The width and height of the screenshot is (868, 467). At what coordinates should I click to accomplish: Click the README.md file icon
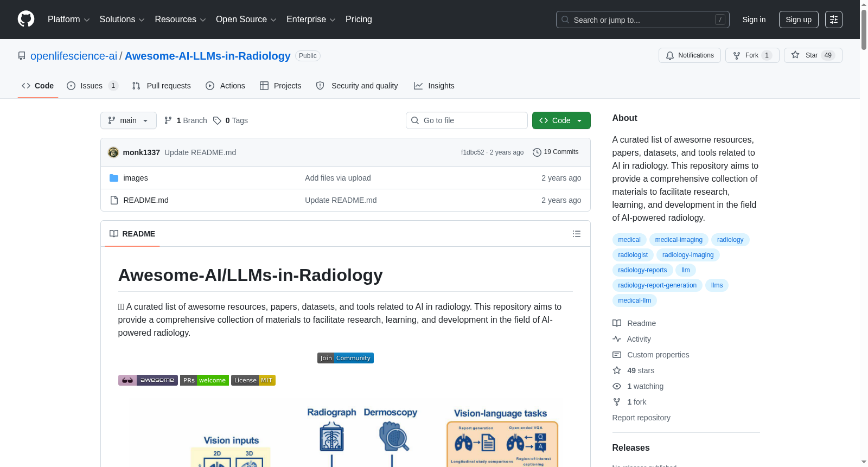pos(114,200)
